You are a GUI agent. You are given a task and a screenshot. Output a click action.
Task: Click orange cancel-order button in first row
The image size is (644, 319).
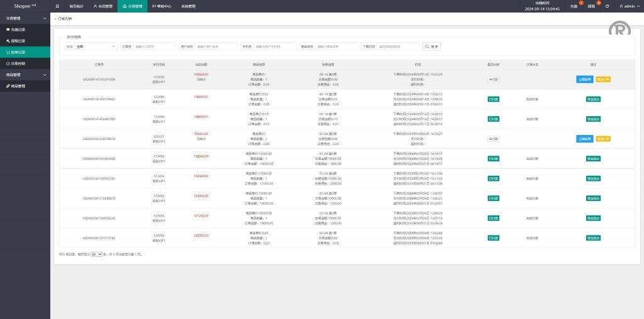coord(603,79)
